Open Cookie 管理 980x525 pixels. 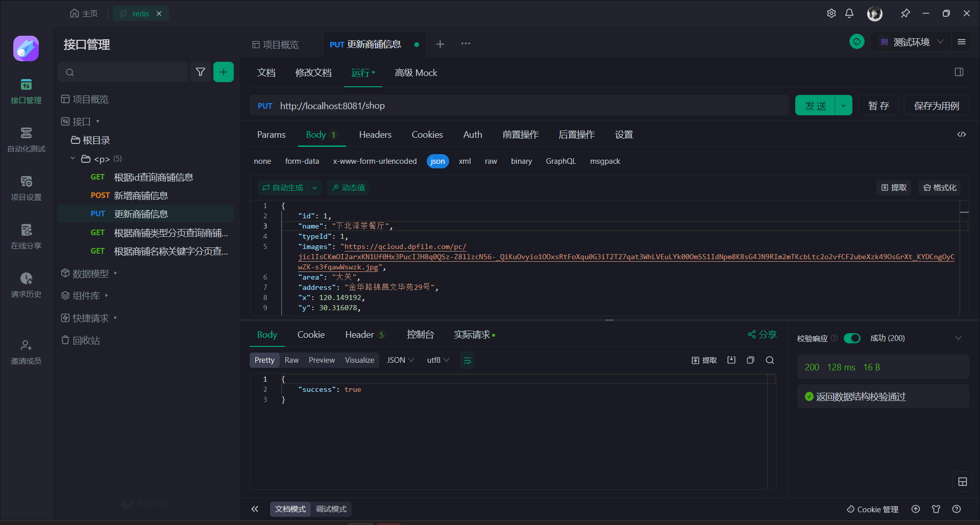872,509
